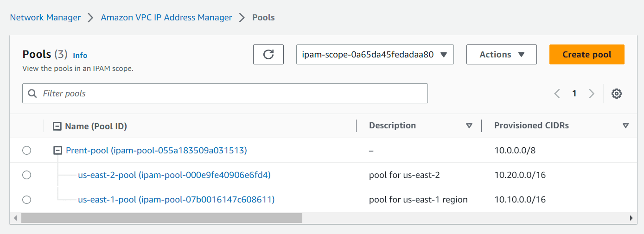Refresh the pools list
Image resolution: width=644 pixels, height=234 pixels.
coord(268,54)
